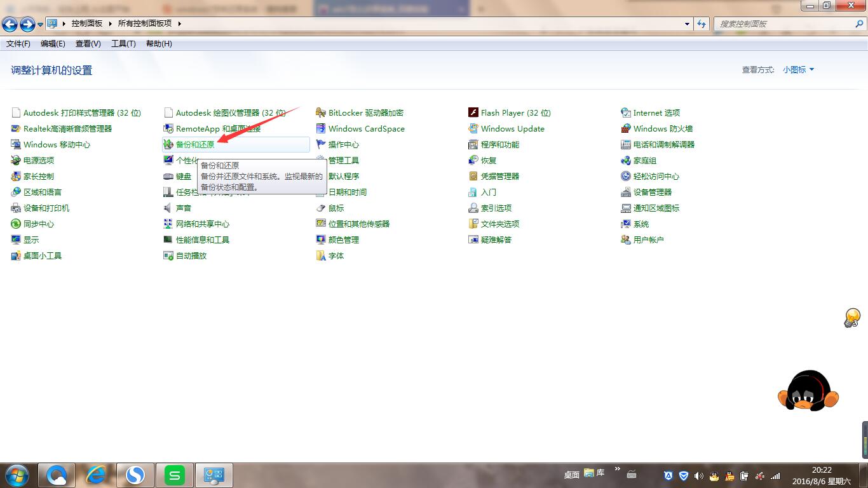The height and width of the screenshot is (488, 868).
Task: Open the 家长控制 icon
Action: coord(16,176)
